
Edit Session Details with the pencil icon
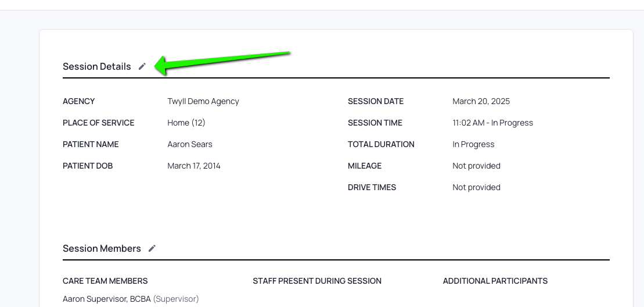pos(142,66)
